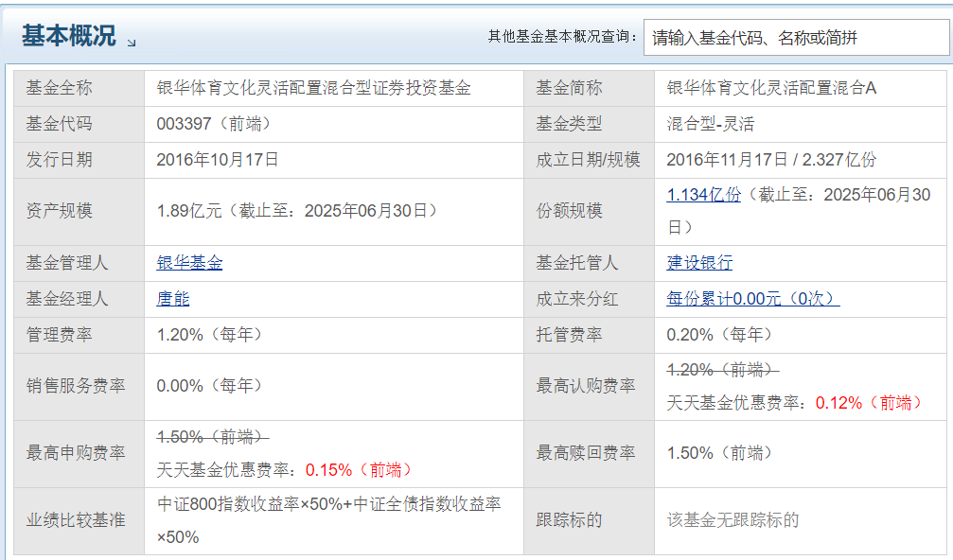Screen dimensions: 953x560
Task: Select the full fund name 银华体育文化灵活配置混合型证券投资基金
Action: pyautogui.click(x=313, y=88)
